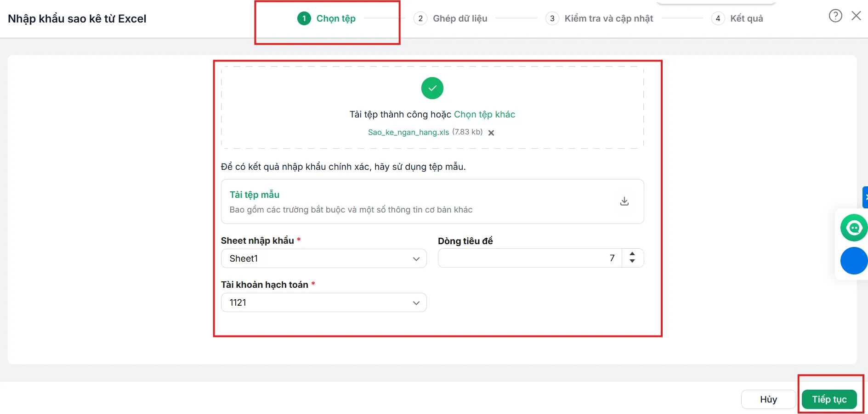
Task: Remove the uploaded Sao_ke_ngan_hang.xls file
Action: (491, 133)
